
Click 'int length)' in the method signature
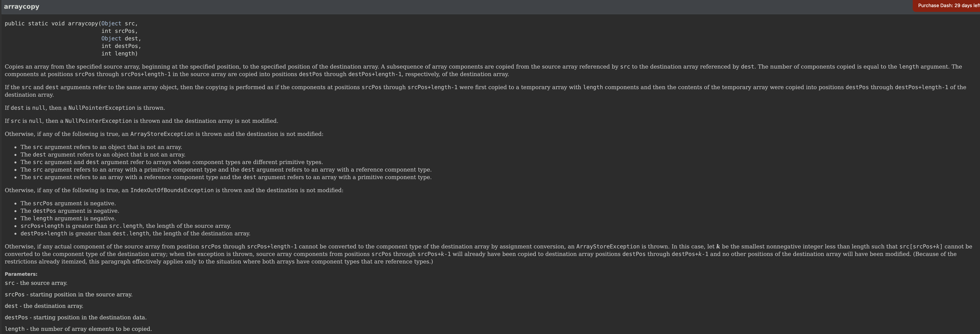pos(120,54)
